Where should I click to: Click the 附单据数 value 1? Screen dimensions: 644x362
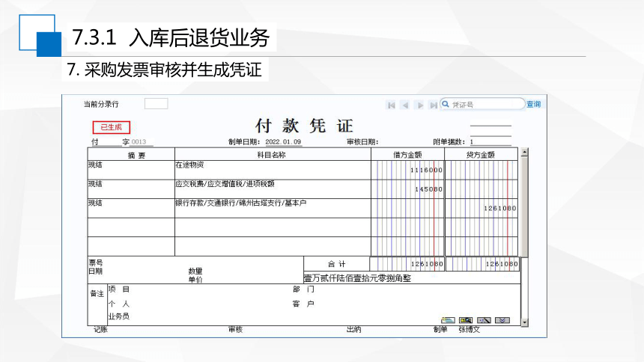point(472,142)
